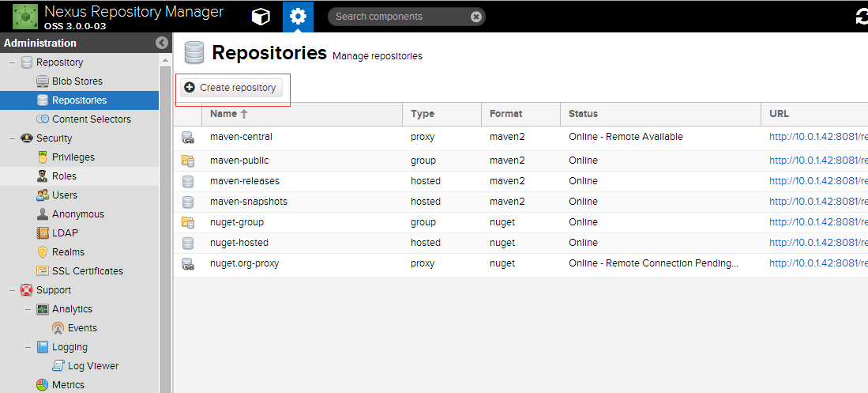Clear the search components field
868x393 pixels.
tap(475, 17)
